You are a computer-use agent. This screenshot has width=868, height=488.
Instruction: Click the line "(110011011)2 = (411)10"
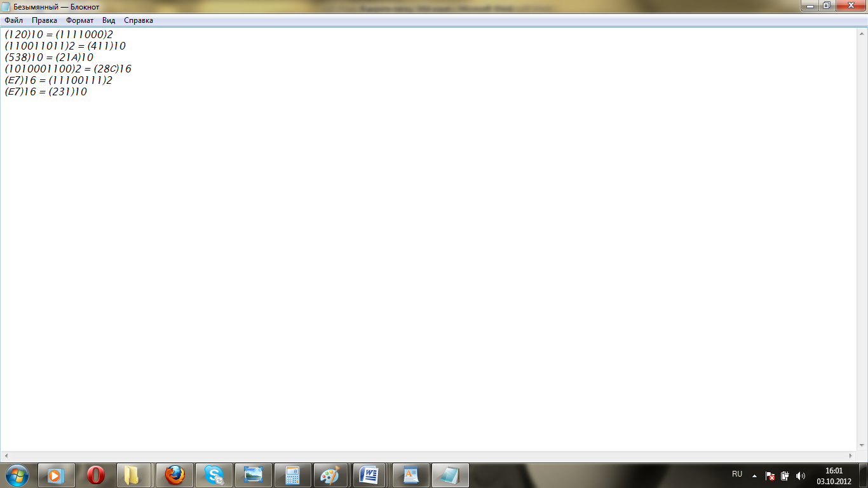click(x=65, y=46)
